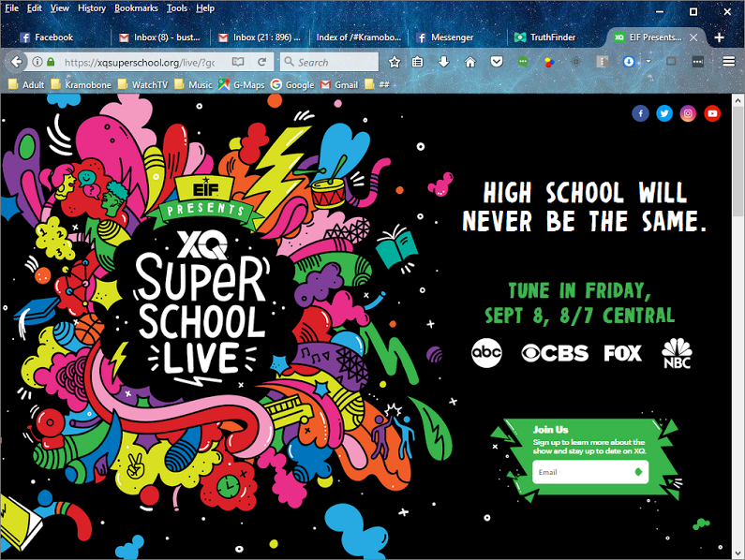Image resolution: width=745 pixels, height=560 pixels.
Task: Switch to the Messenger tab
Action: pos(457,37)
